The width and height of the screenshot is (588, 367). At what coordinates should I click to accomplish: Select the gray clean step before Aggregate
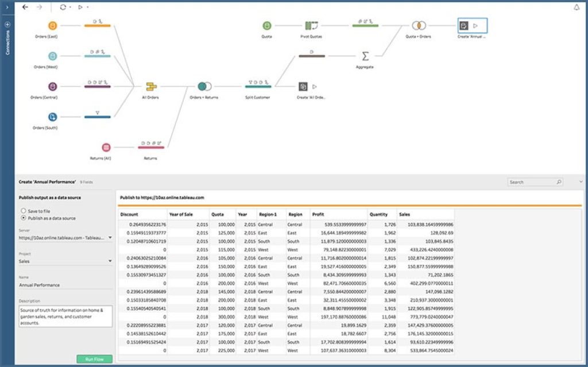pos(312,56)
